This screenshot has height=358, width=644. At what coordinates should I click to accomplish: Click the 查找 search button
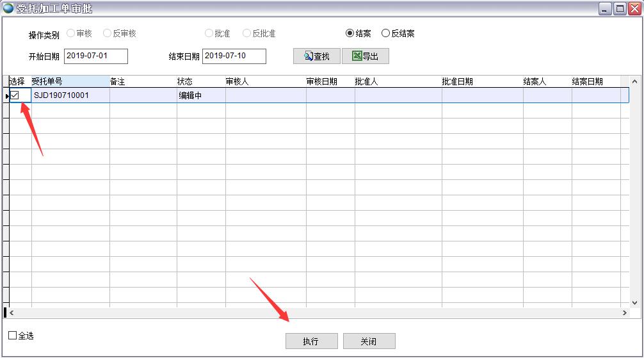coord(316,56)
